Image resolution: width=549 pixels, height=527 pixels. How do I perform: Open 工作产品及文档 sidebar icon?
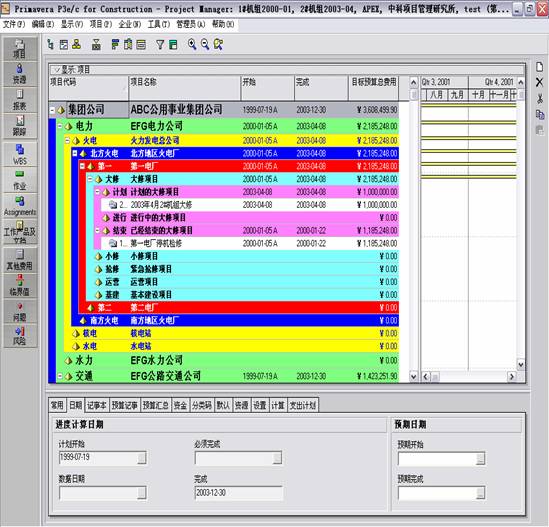point(20,232)
